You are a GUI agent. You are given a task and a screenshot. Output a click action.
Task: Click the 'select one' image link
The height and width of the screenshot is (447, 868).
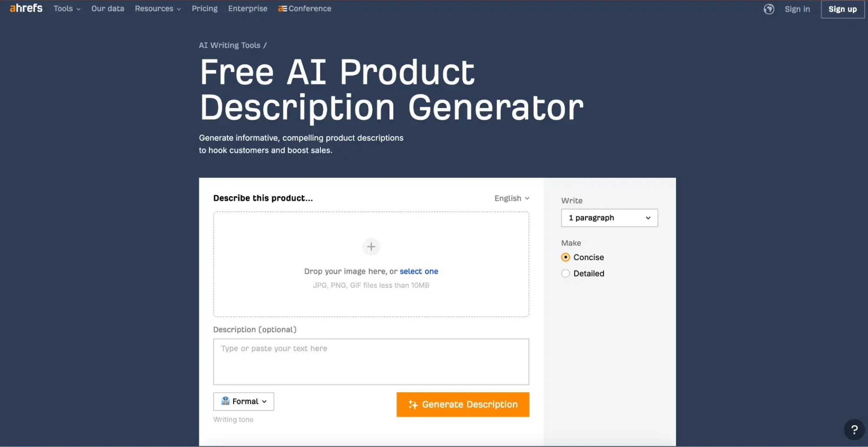[x=419, y=271]
